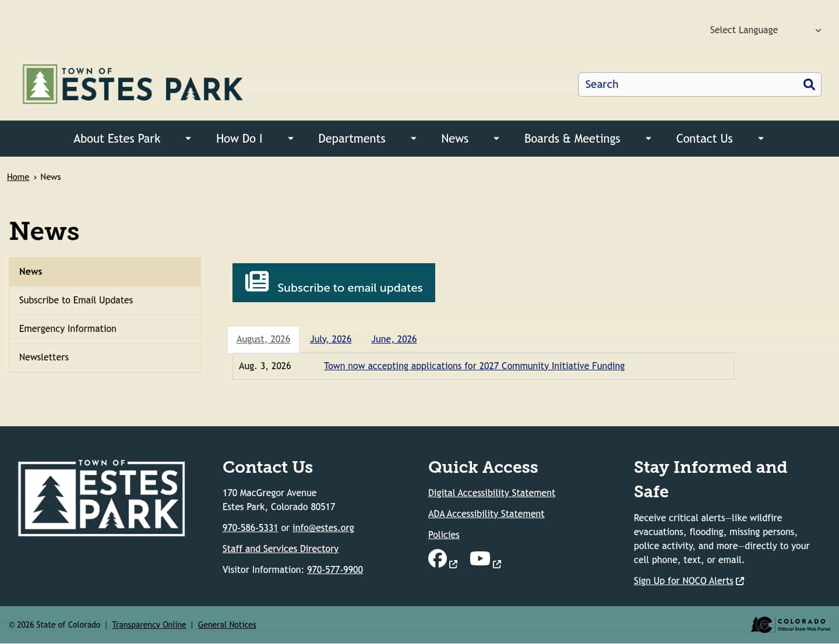Open How Do I in the navigation bar
Screen dimensions: 839x644
point(239,139)
